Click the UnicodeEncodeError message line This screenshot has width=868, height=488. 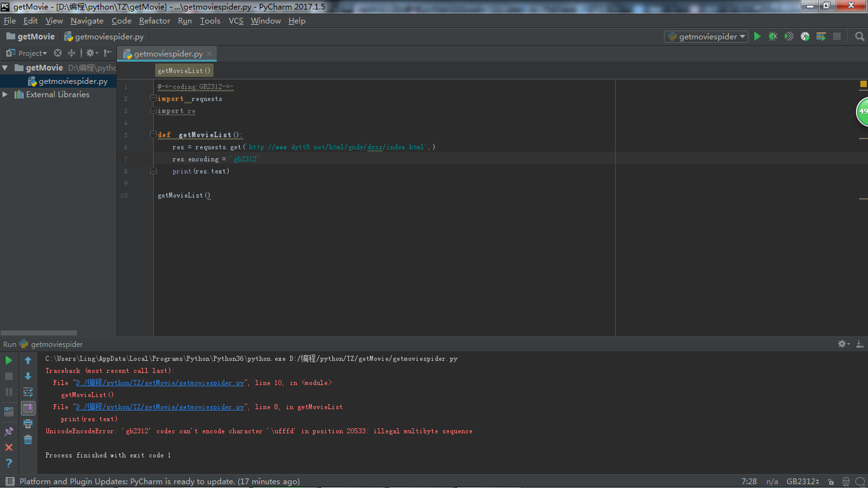pos(259,431)
